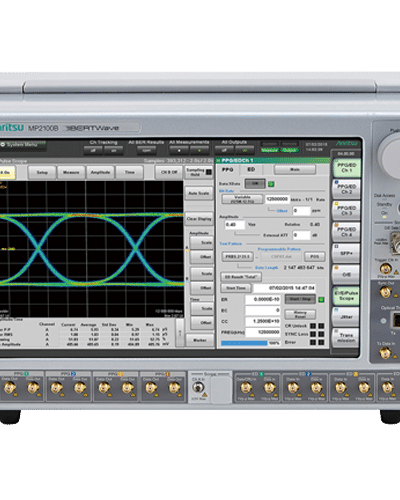Image resolution: width=400 pixels, height=500 pixels.
Task: Open the ED Result "Total" selector
Action: pos(241,277)
